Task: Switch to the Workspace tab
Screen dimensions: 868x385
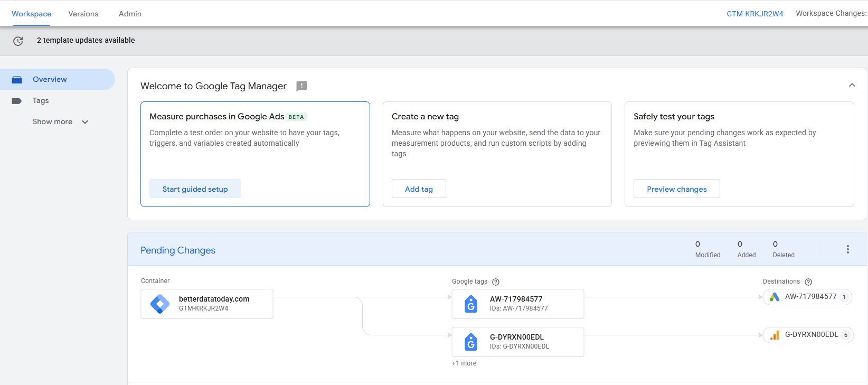Action: 32,14
